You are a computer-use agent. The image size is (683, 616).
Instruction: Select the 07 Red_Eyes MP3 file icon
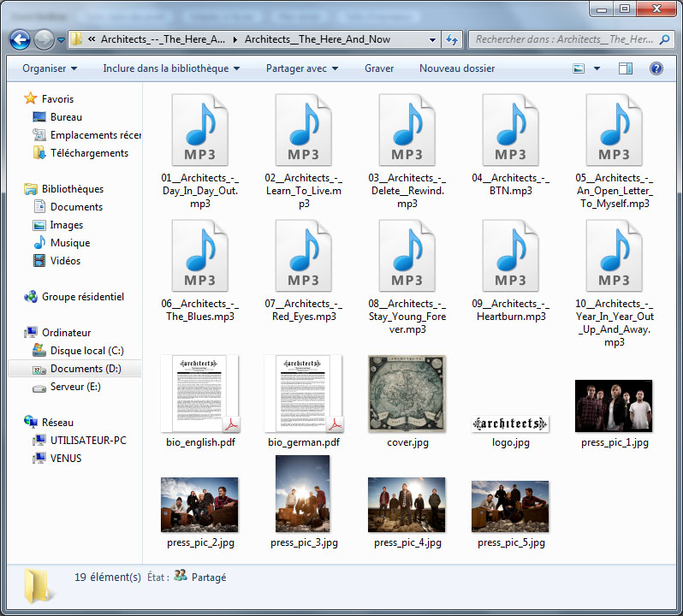304,256
